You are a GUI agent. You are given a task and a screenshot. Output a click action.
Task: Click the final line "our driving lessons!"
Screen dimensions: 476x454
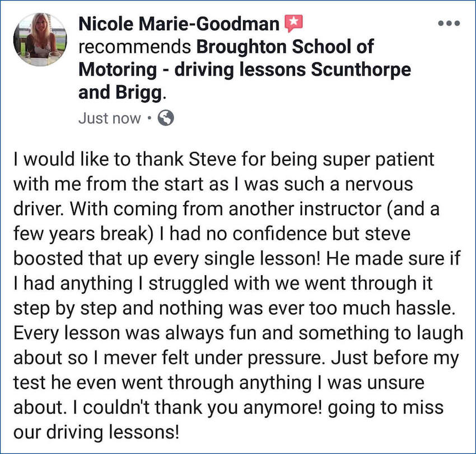pos(96,432)
